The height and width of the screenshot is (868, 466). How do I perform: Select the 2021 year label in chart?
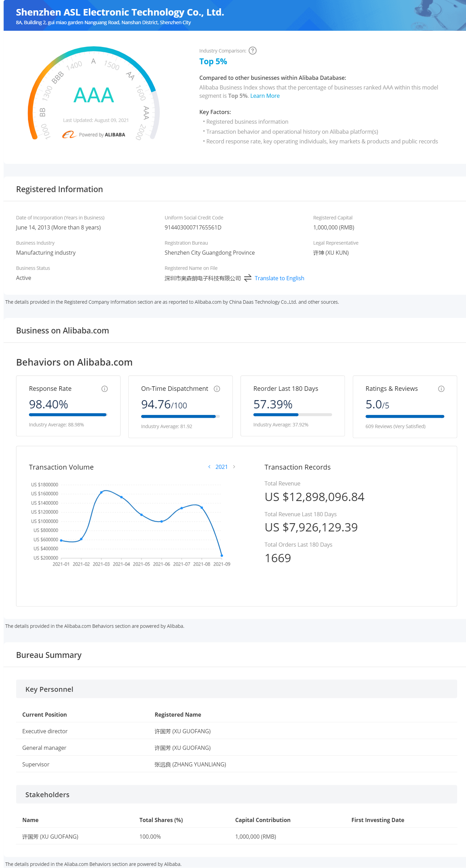(221, 467)
